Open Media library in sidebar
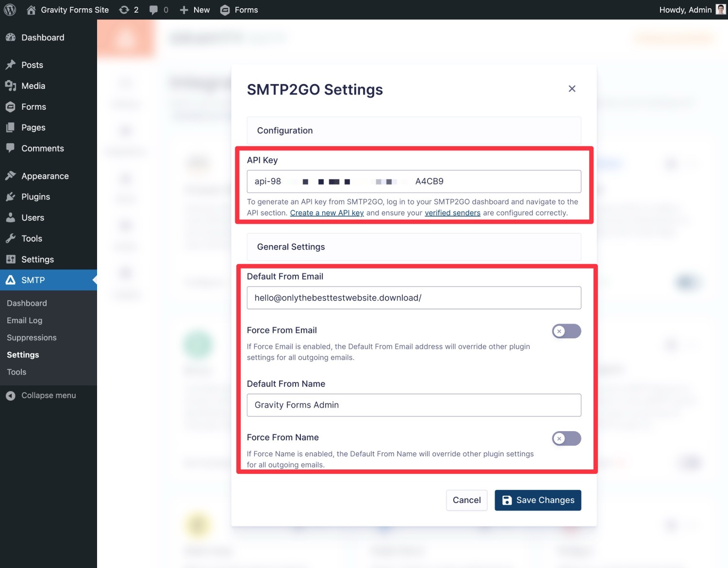This screenshot has width=728, height=568. click(49, 86)
